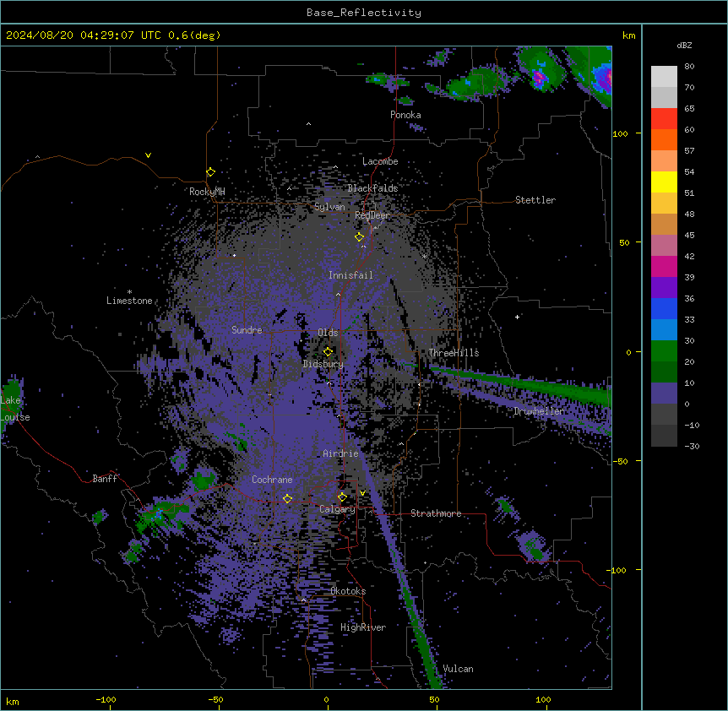Click the -100 tick on the right axis
Screen dimensions: 728x711
617,570
